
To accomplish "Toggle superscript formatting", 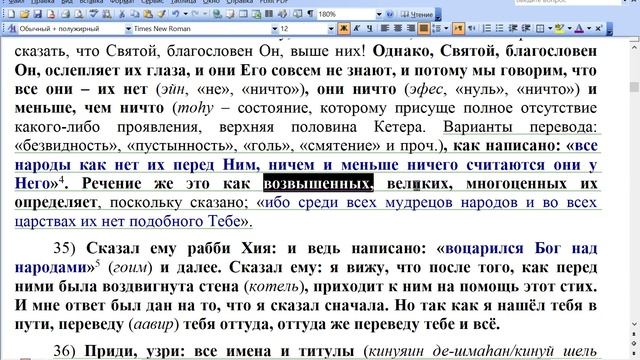I will click(x=598, y=28).
